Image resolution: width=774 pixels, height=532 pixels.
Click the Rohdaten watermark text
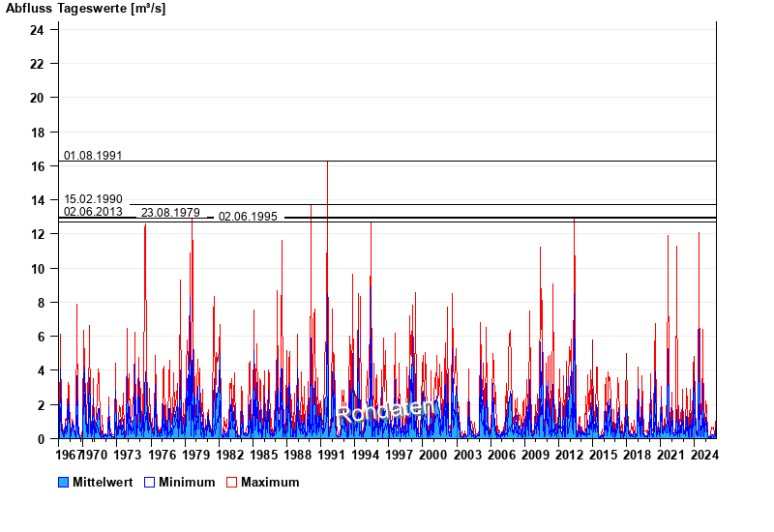387,411
